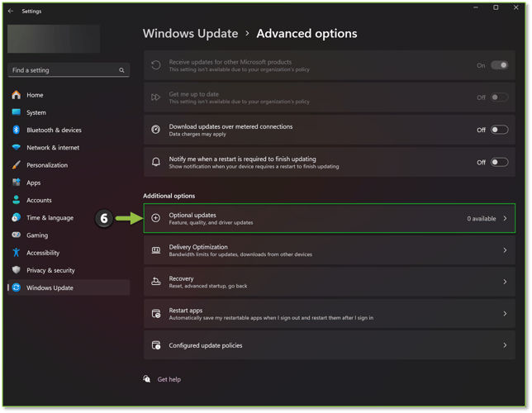Open the Optional updates row label
Screen dimensions: 532x413
point(192,215)
